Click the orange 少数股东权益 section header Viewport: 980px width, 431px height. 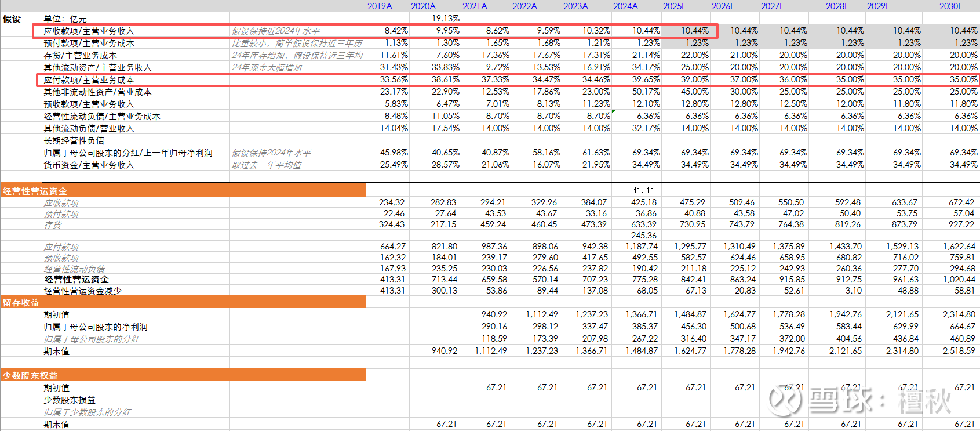[30, 375]
